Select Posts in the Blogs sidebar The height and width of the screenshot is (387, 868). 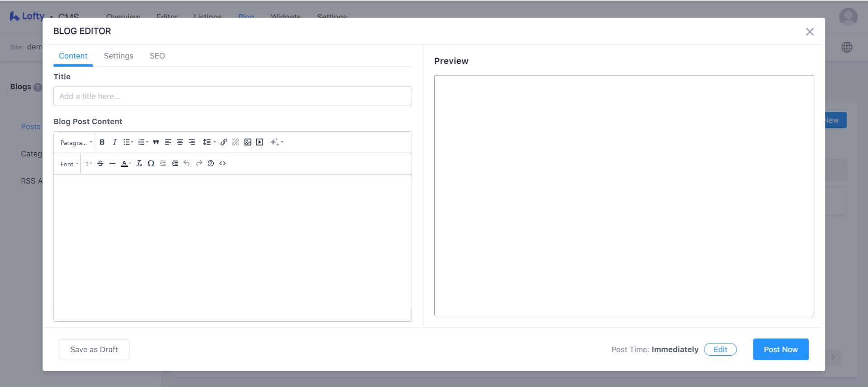[x=31, y=126]
